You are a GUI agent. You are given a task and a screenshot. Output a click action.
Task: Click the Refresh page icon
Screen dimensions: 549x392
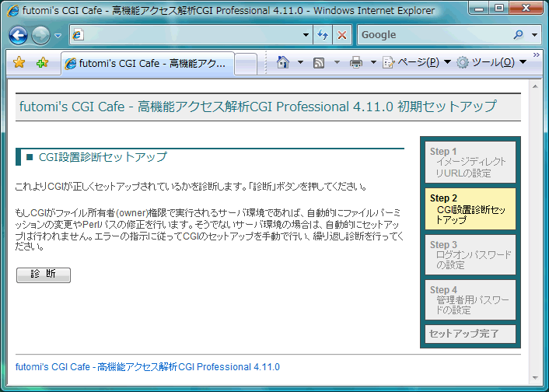pyautogui.click(x=323, y=35)
